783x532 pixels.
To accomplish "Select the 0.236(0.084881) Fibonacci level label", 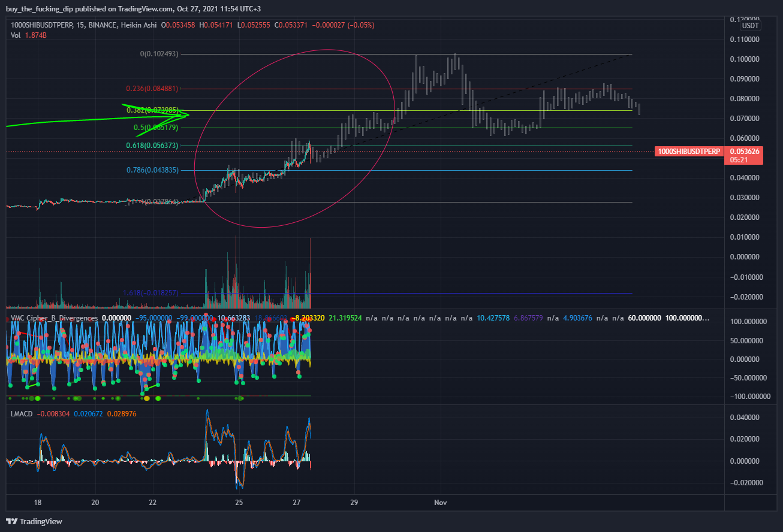I will [x=152, y=89].
